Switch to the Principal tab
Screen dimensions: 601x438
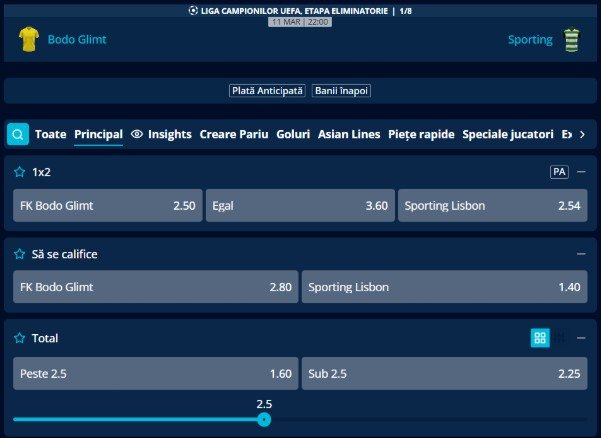tap(99, 134)
